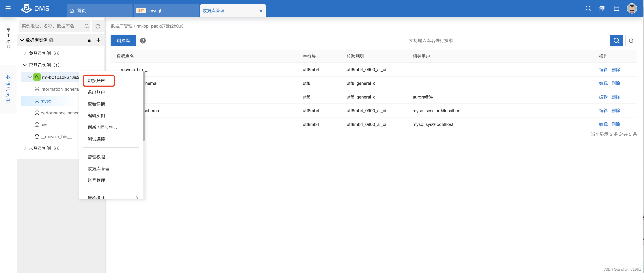Edit the database with aurora@% user
The image size is (644, 273).
[603, 97]
